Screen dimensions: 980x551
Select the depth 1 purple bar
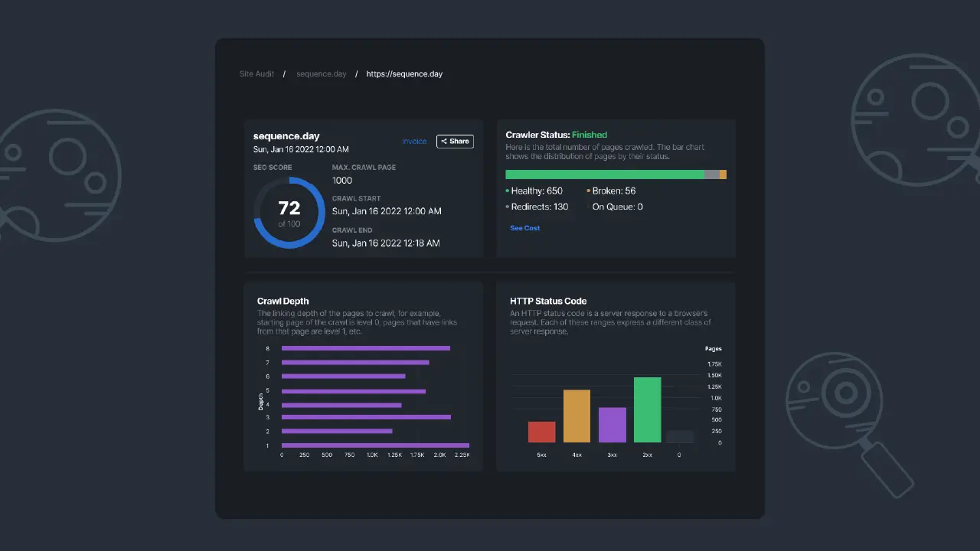coord(375,445)
